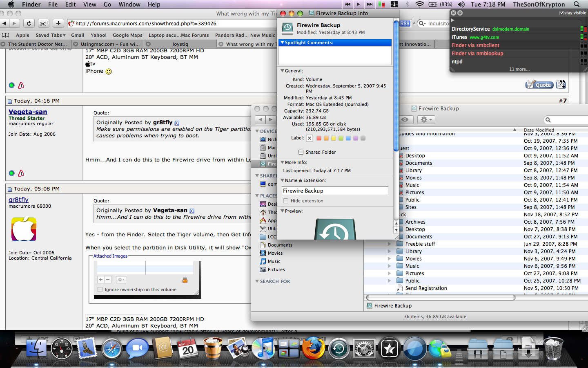This screenshot has height=368, width=588.
Task: Reload the Safari page
Action: tap(29, 23)
